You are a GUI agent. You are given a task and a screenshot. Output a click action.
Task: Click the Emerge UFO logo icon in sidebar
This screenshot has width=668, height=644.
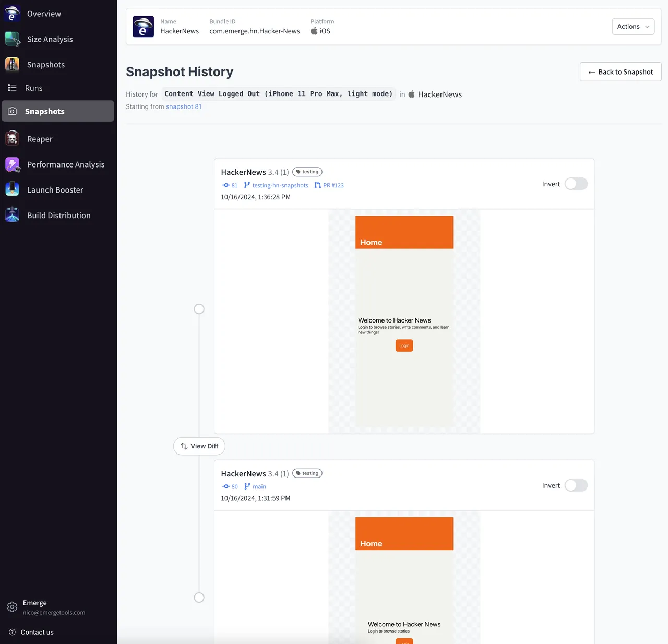pyautogui.click(x=12, y=14)
